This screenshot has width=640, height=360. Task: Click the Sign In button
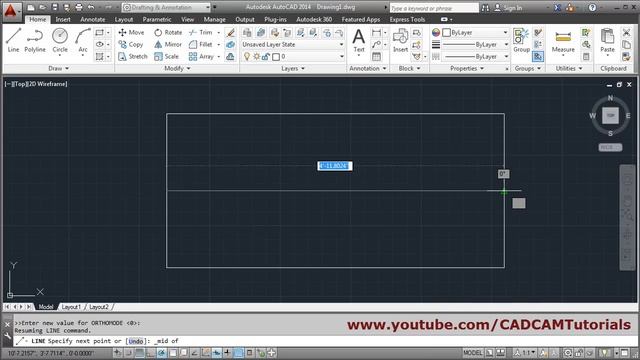(x=509, y=8)
